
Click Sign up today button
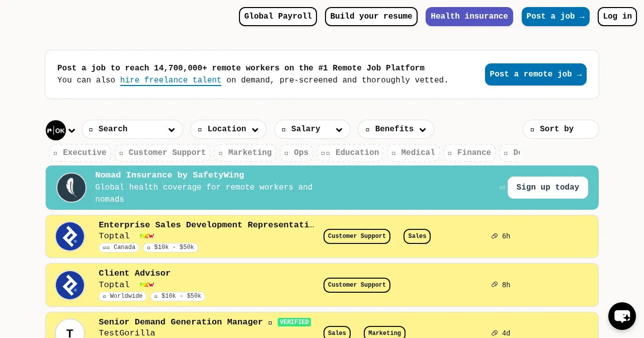[x=548, y=188]
